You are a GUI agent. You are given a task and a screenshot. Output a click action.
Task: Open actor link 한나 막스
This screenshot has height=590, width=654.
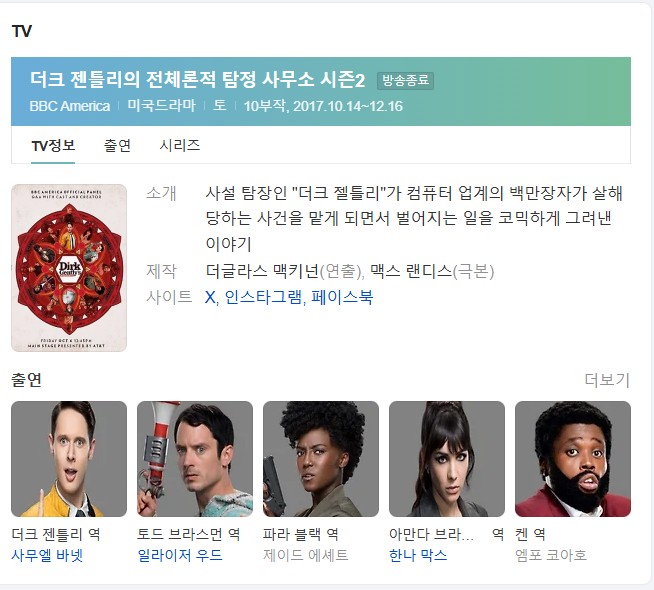click(418, 555)
